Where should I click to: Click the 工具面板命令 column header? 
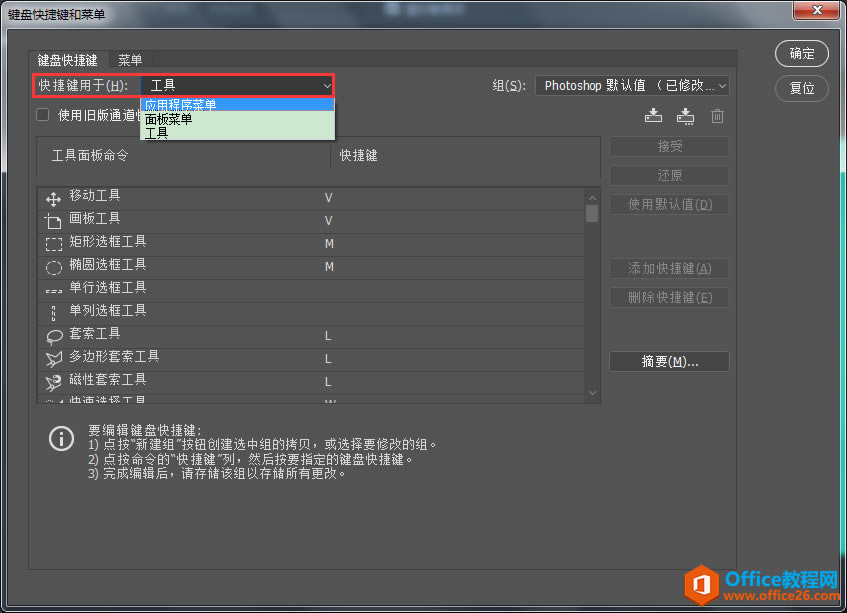[90, 156]
